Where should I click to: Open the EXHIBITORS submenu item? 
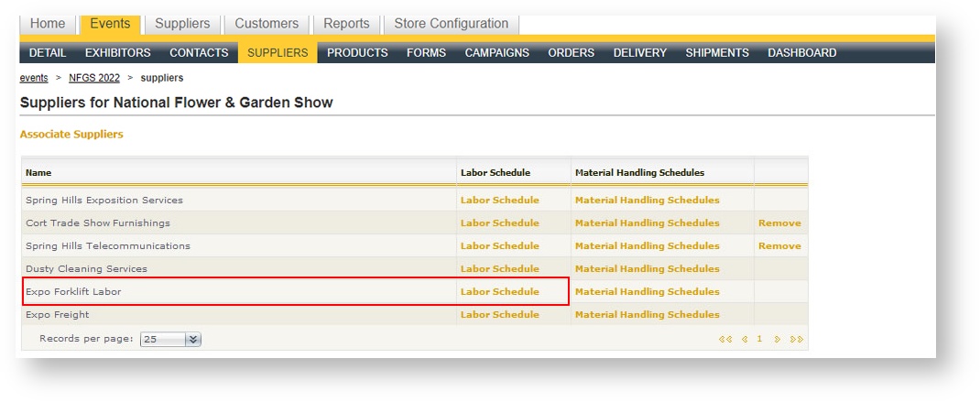coord(117,53)
